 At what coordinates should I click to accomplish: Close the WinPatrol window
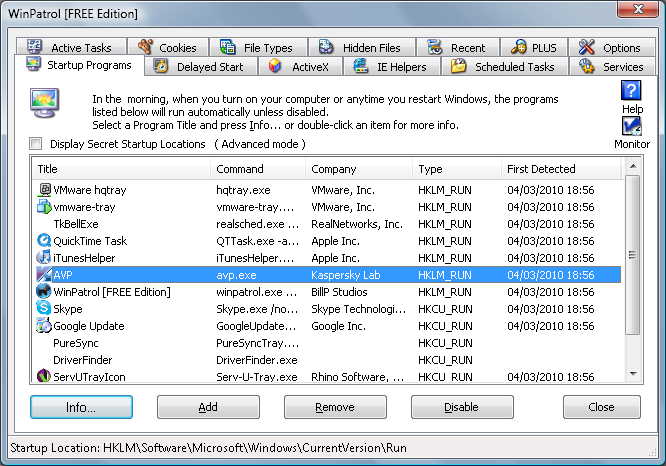[x=638, y=8]
